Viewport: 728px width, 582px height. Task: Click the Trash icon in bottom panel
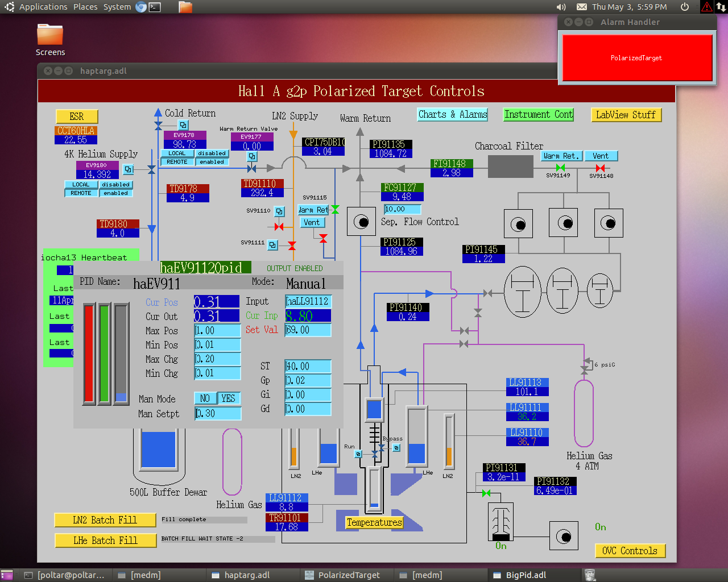[x=590, y=575]
